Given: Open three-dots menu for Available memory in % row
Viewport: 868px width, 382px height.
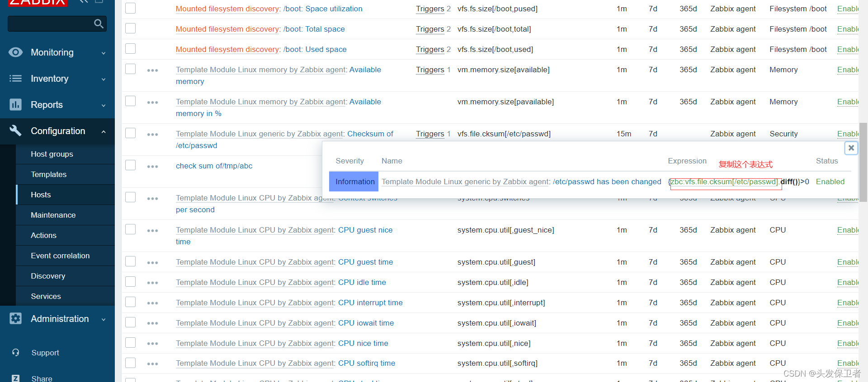Looking at the screenshot, I should tap(152, 102).
